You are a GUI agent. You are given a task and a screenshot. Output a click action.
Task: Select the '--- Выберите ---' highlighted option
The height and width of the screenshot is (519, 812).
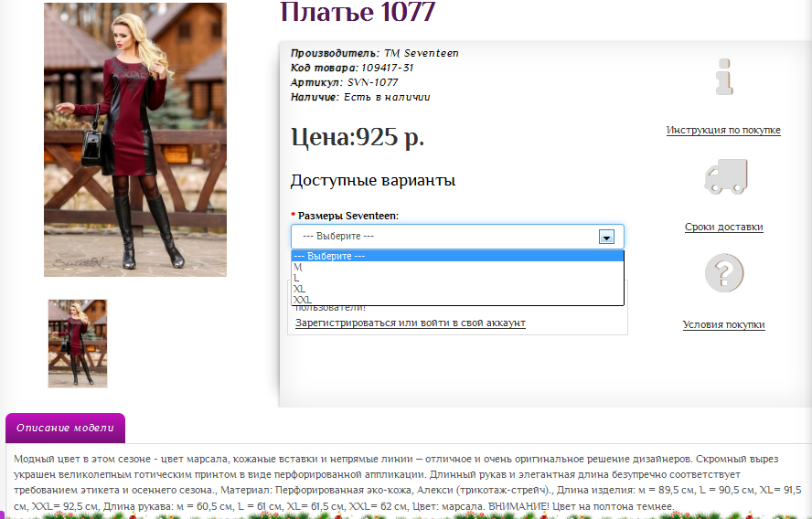point(457,256)
